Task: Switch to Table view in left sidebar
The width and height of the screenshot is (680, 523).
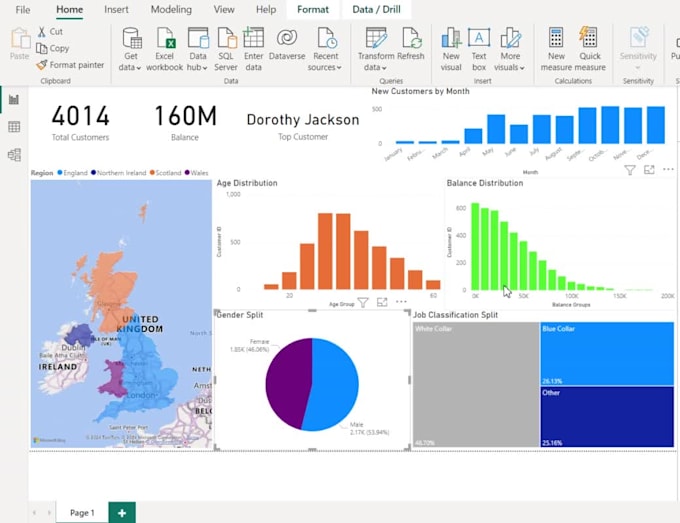Action: point(14,127)
